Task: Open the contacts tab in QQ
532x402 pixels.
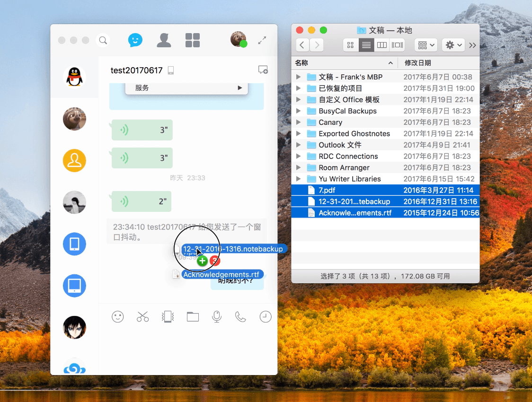Action: [x=164, y=40]
